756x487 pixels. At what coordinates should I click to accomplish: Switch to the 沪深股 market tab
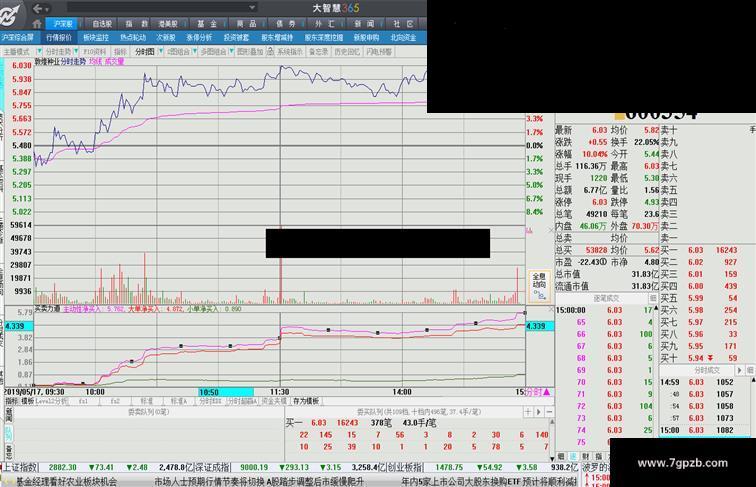(63, 24)
